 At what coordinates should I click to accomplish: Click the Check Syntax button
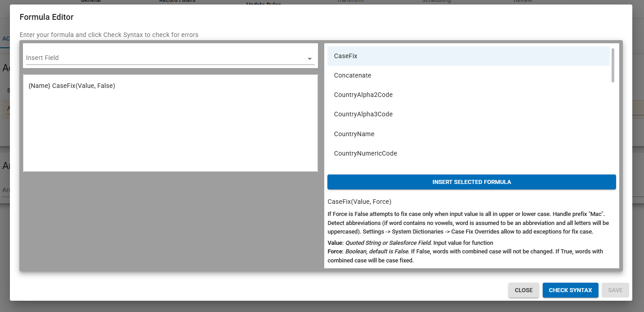570,290
